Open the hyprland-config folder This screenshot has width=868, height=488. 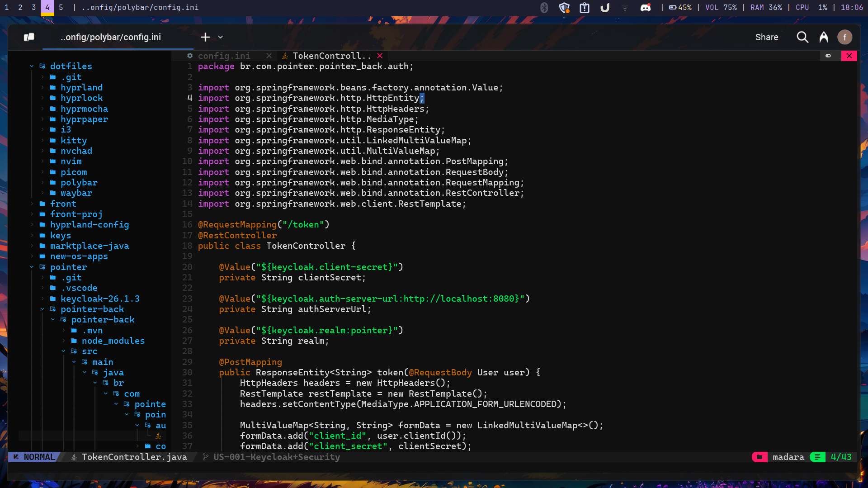pos(90,225)
